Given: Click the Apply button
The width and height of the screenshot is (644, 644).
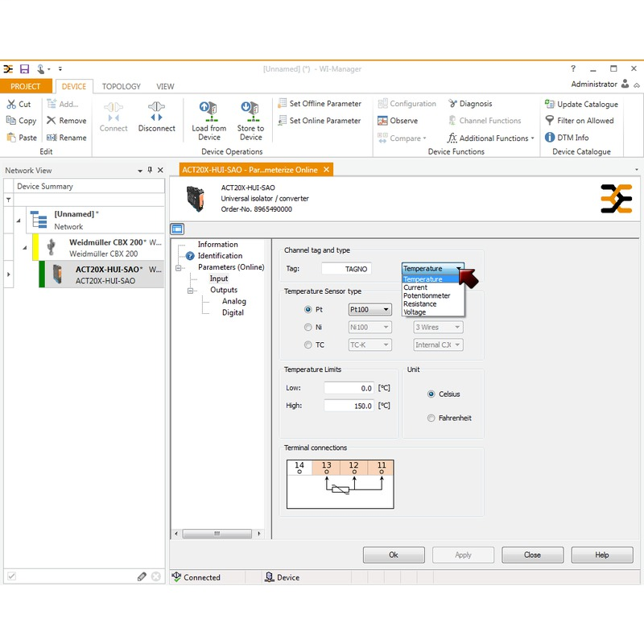Looking at the screenshot, I should tap(464, 555).
